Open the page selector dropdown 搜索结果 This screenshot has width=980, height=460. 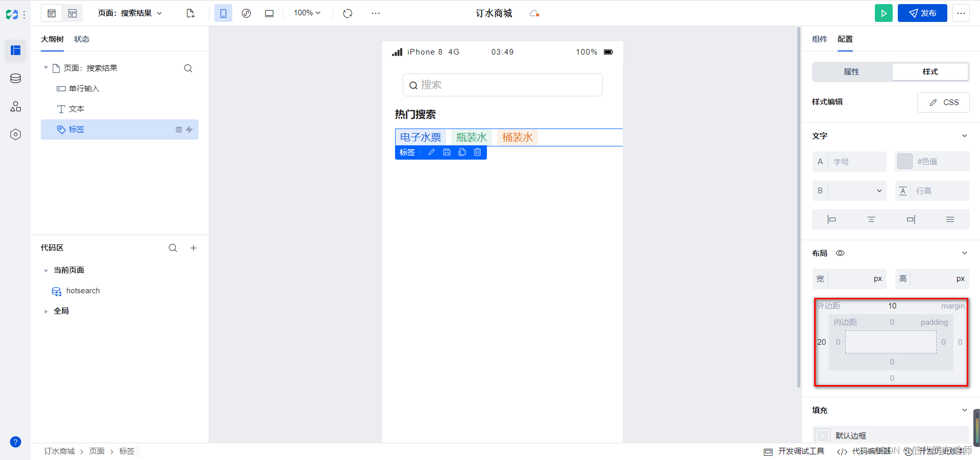pos(130,13)
